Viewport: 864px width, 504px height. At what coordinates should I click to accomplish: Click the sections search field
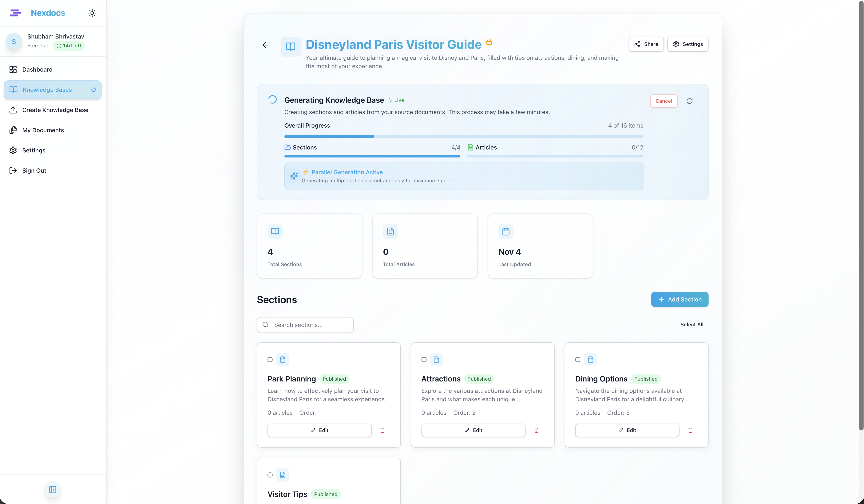click(305, 324)
